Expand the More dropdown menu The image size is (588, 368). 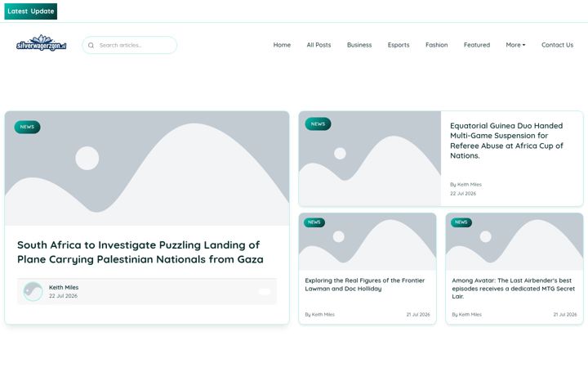click(x=515, y=45)
